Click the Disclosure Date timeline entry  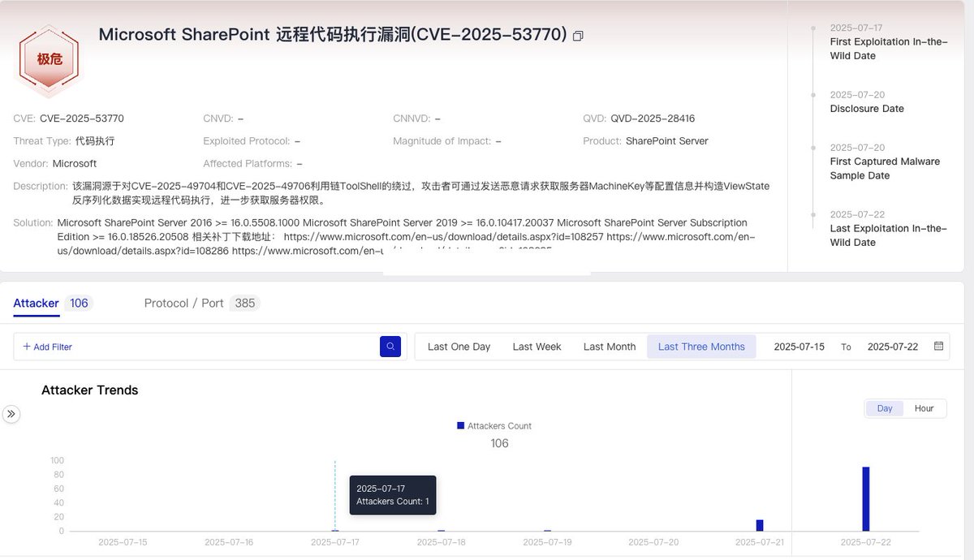(x=867, y=102)
